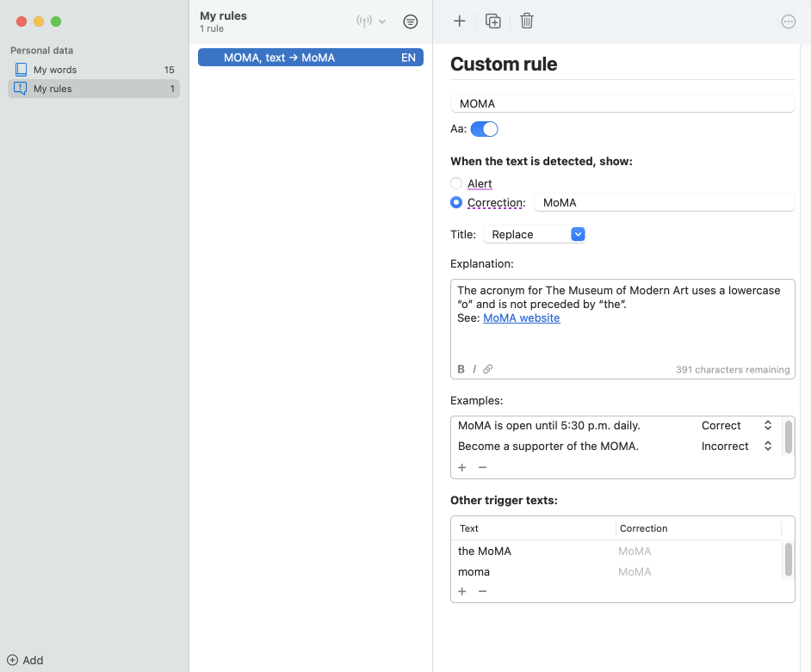
Task: Change the Correct example type stepper
Action: tap(767, 425)
